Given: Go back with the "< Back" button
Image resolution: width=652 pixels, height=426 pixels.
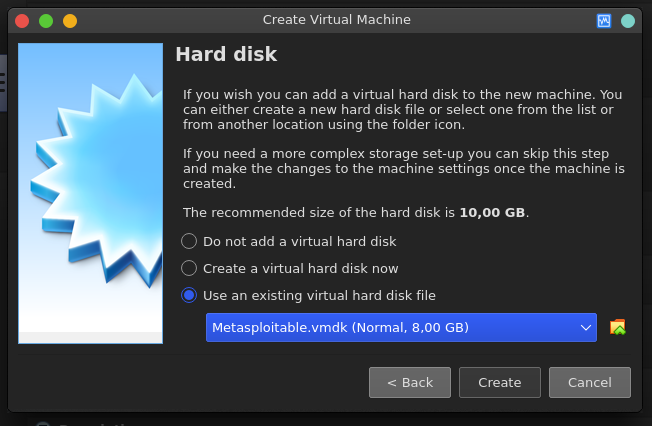Looking at the screenshot, I should pyautogui.click(x=410, y=382).
